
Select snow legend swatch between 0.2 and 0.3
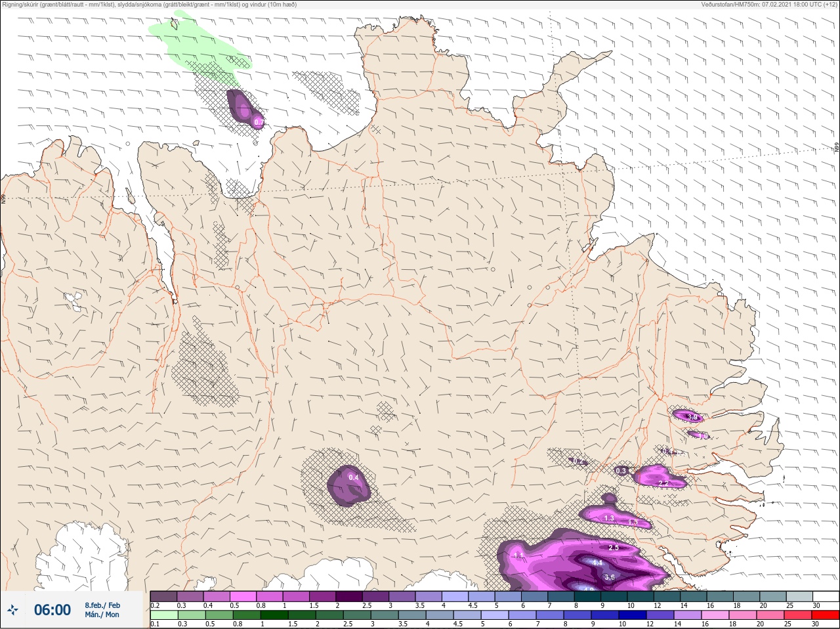click(163, 596)
